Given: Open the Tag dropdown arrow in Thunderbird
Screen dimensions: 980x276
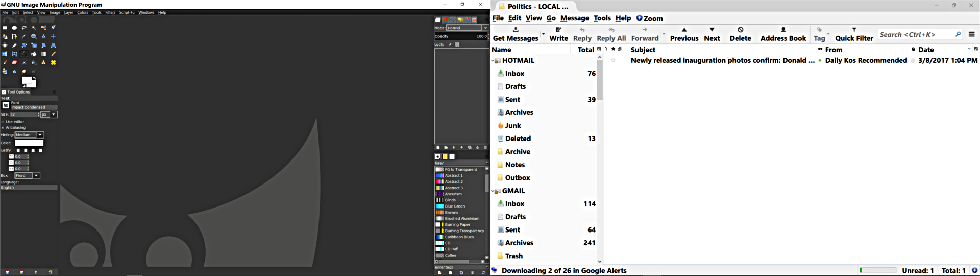Looking at the screenshot, I should (x=828, y=34).
